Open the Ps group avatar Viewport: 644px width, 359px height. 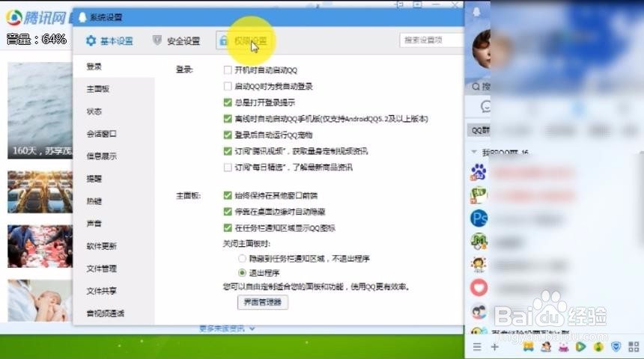pos(479,218)
